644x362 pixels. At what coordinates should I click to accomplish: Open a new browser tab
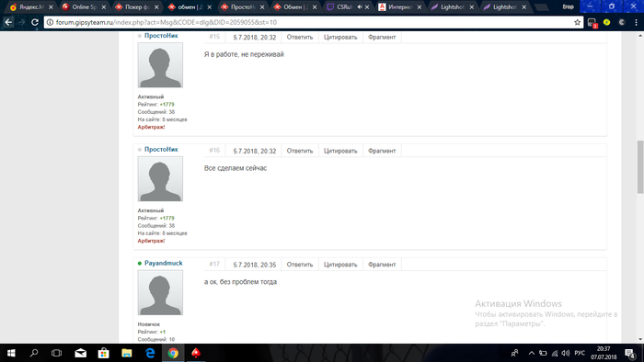pyautogui.click(x=541, y=7)
